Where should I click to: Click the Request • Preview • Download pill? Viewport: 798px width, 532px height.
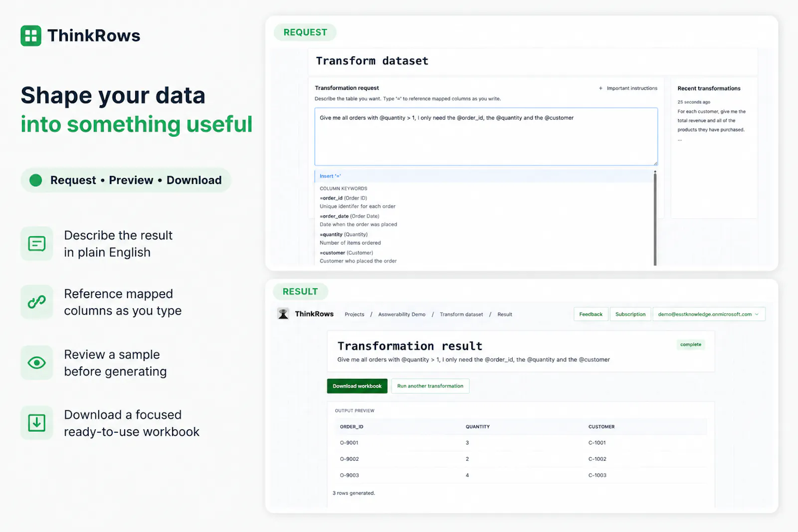126,180
